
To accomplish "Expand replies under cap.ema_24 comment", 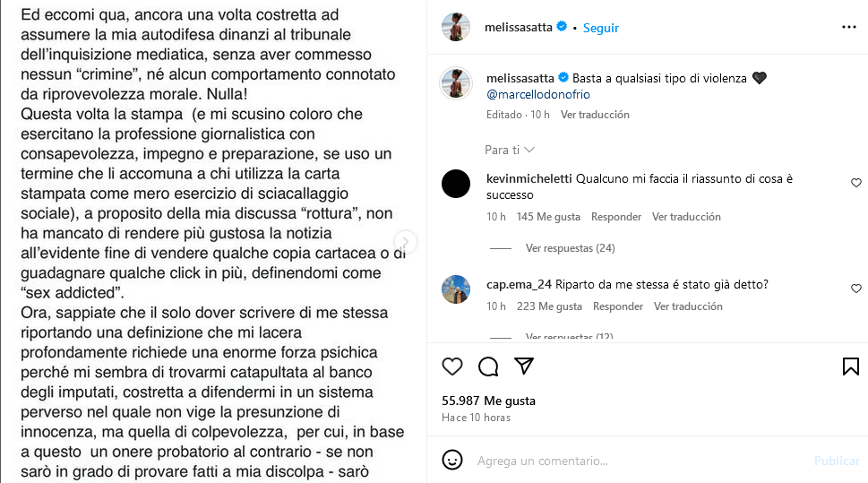I will 569,337.
